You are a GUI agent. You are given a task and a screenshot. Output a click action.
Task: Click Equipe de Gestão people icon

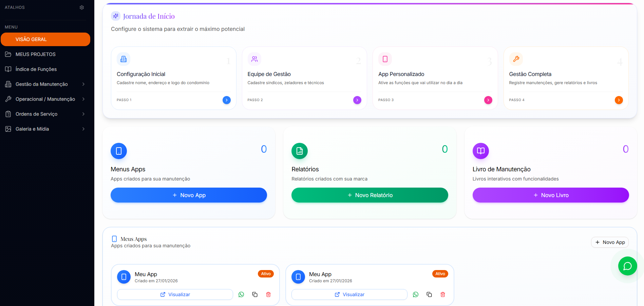254,59
